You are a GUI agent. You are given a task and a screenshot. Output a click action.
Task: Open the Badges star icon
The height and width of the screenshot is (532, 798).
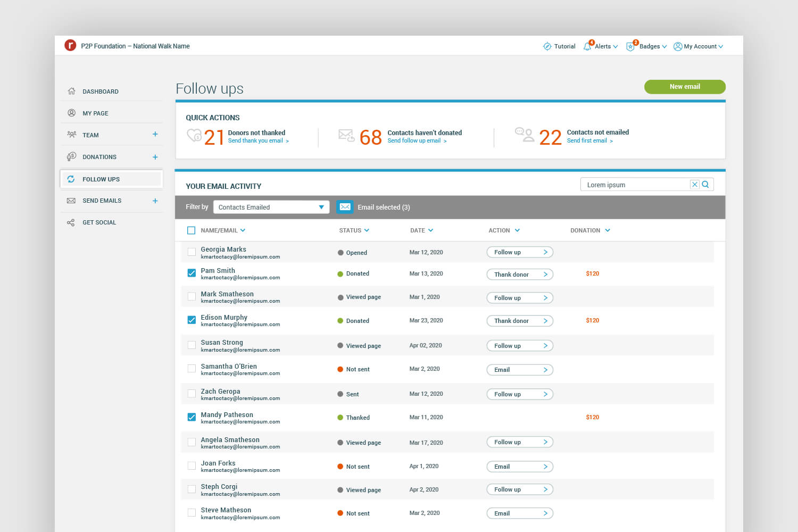(630, 47)
